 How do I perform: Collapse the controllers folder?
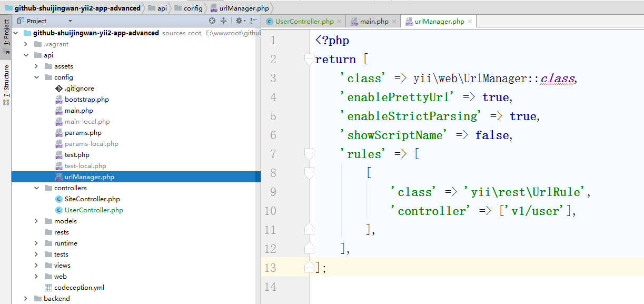point(36,188)
